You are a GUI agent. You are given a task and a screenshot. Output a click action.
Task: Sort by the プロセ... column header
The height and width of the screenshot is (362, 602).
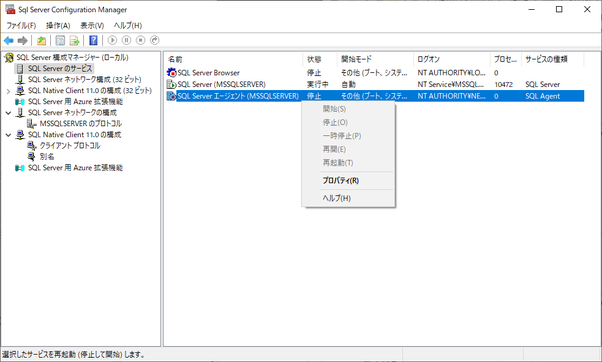(505, 60)
